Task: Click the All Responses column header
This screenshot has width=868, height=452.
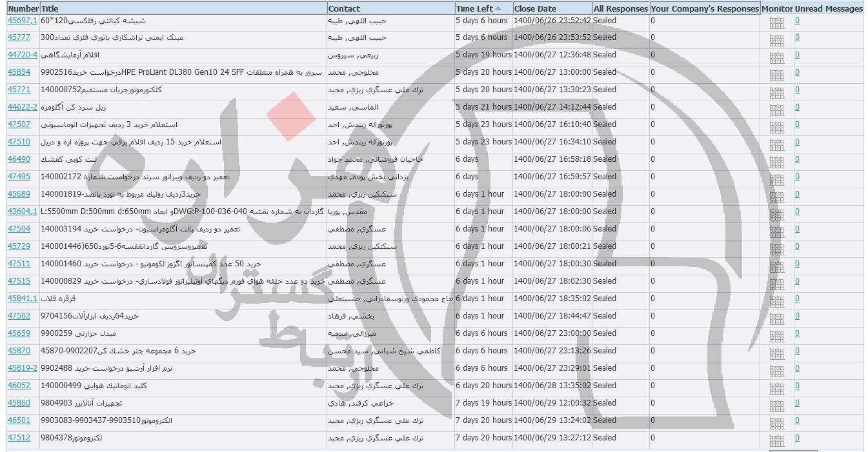Action: (x=620, y=8)
